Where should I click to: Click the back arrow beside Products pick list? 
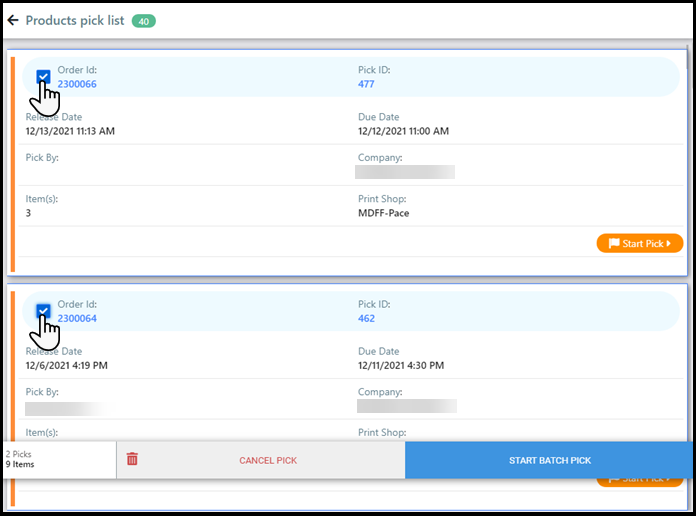(13, 20)
